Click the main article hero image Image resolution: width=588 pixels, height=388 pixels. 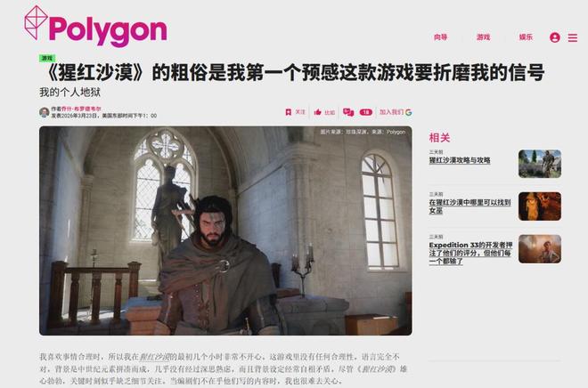(x=225, y=230)
